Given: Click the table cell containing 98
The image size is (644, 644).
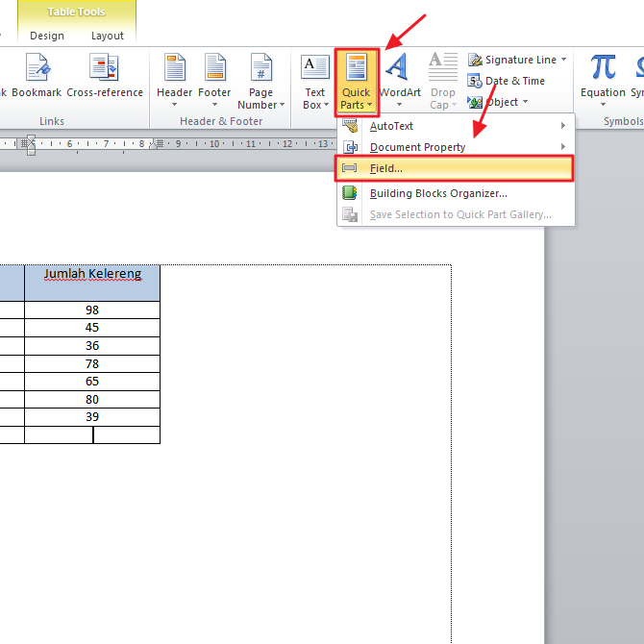Looking at the screenshot, I should coord(92,310).
